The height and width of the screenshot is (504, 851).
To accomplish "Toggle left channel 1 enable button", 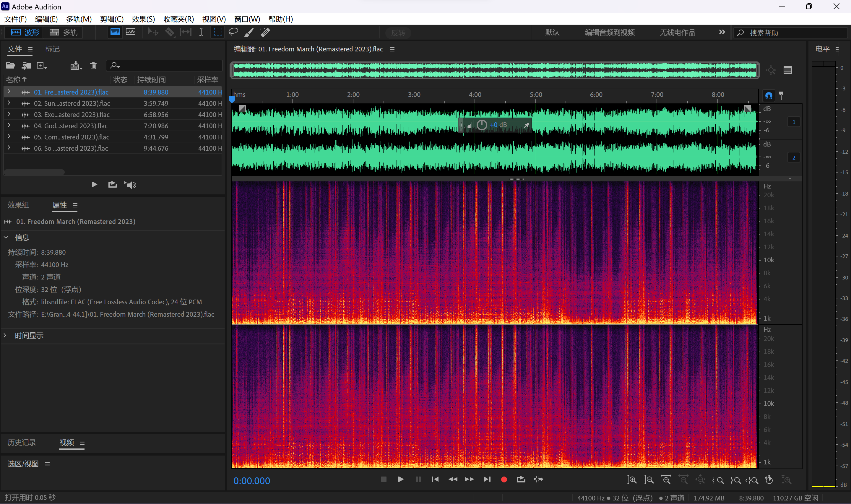I will tap(794, 122).
